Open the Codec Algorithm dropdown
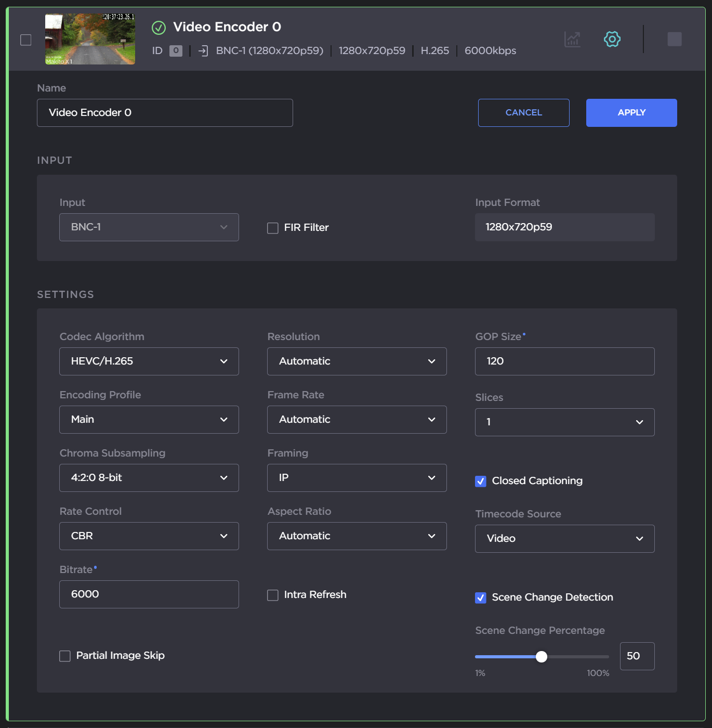 [x=149, y=361]
